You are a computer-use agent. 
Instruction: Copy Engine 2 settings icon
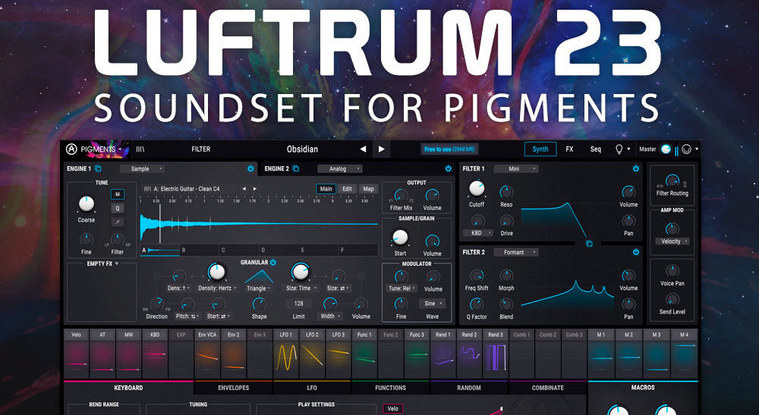click(296, 169)
